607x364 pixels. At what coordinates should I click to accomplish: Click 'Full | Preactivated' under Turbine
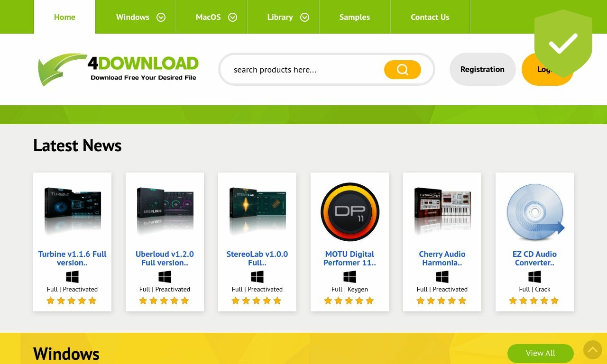coord(72,289)
